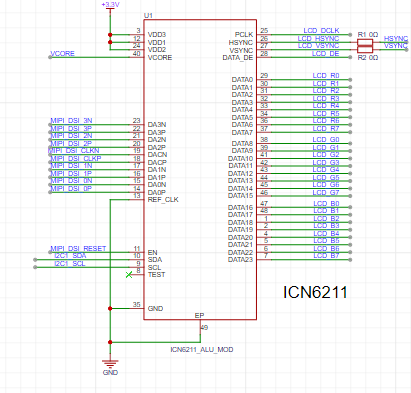
Task: Select the VCORE net label
Action: click(x=62, y=54)
